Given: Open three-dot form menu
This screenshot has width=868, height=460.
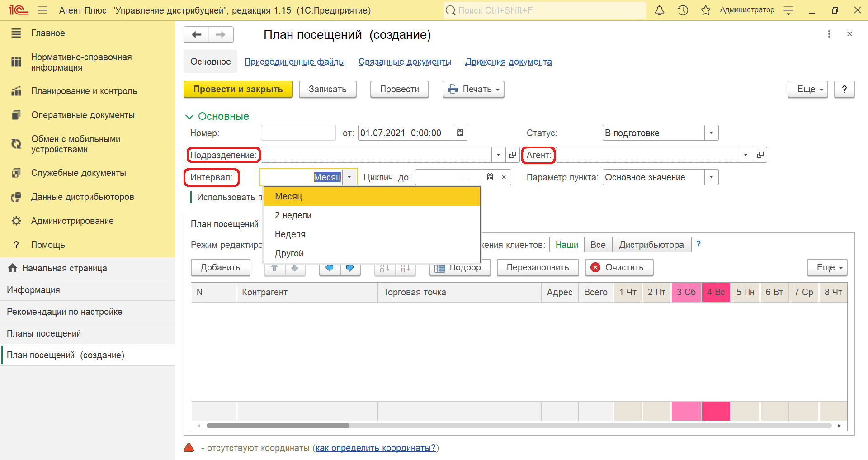Looking at the screenshot, I should pos(829,34).
